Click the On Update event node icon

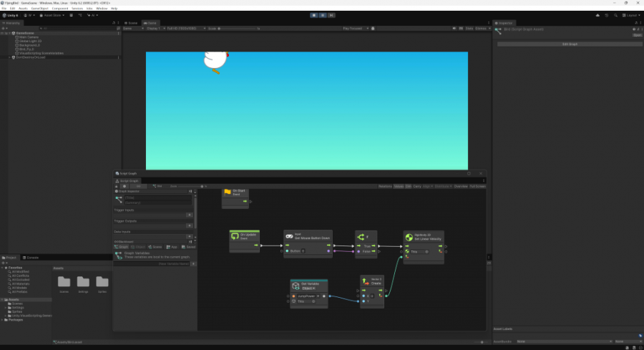tap(235, 236)
